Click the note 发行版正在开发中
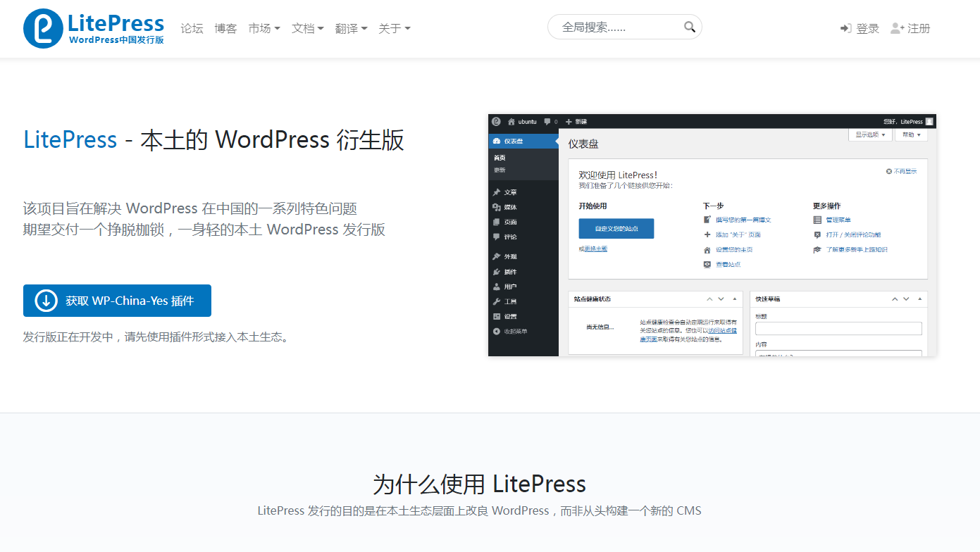The image size is (980, 552). click(x=156, y=337)
